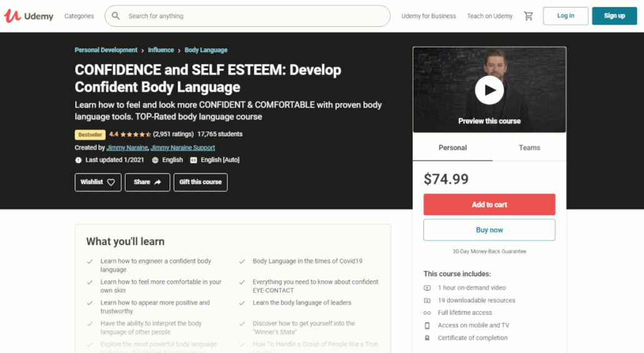Image resolution: width=644 pixels, height=353 pixels.
Task: Go to Personal Development breadcrumb
Action: click(x=106, y=50)
